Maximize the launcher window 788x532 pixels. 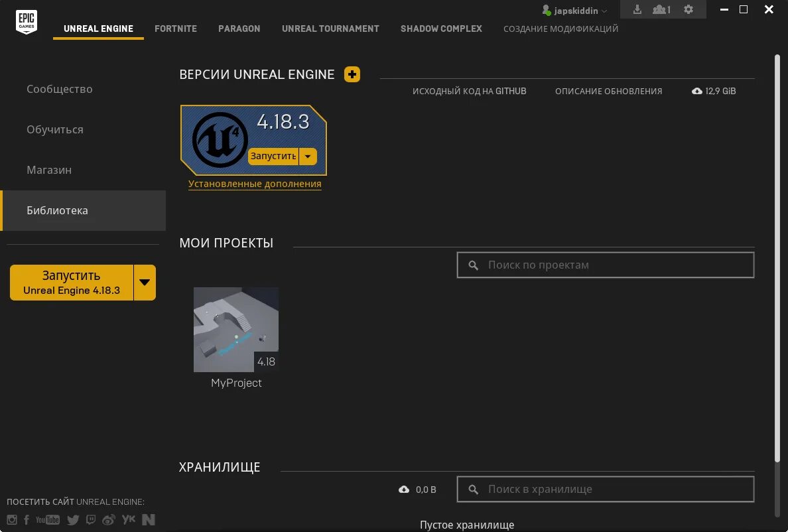pos(744,9)
